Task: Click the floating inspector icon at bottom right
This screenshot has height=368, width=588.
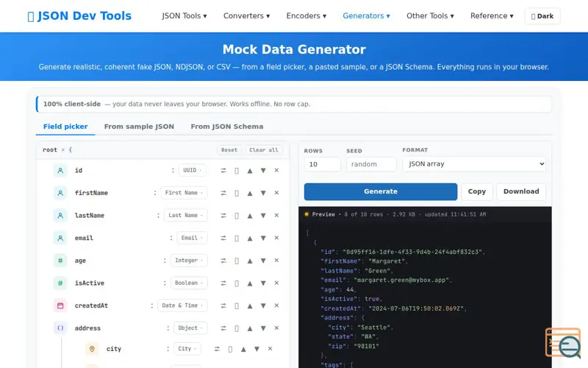Action: click(563, 343)
